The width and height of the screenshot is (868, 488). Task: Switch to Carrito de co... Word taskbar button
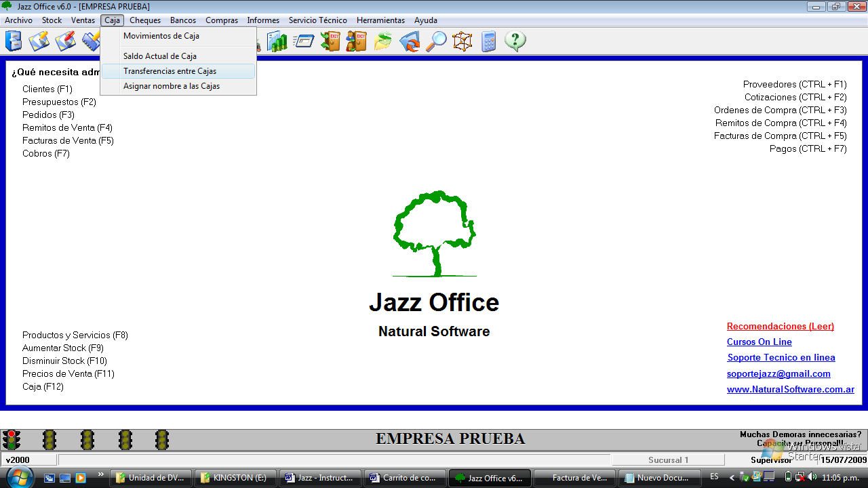coord(406,478)
